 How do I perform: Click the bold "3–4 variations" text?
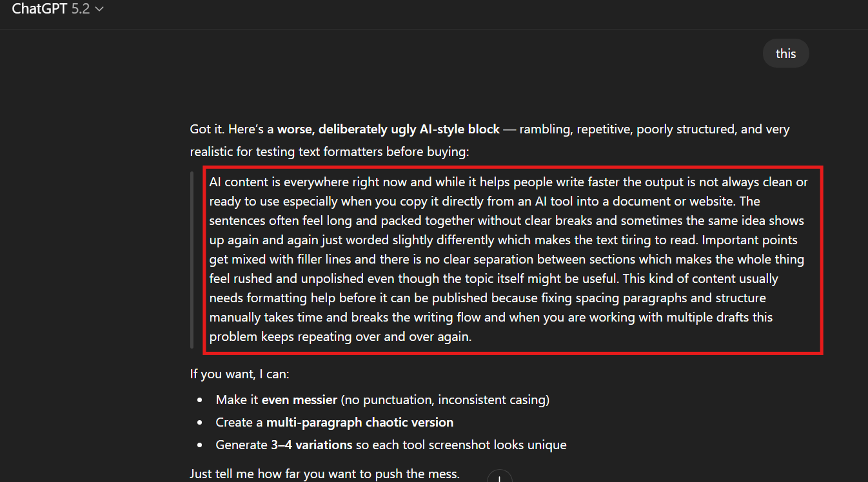coord(311,445)
